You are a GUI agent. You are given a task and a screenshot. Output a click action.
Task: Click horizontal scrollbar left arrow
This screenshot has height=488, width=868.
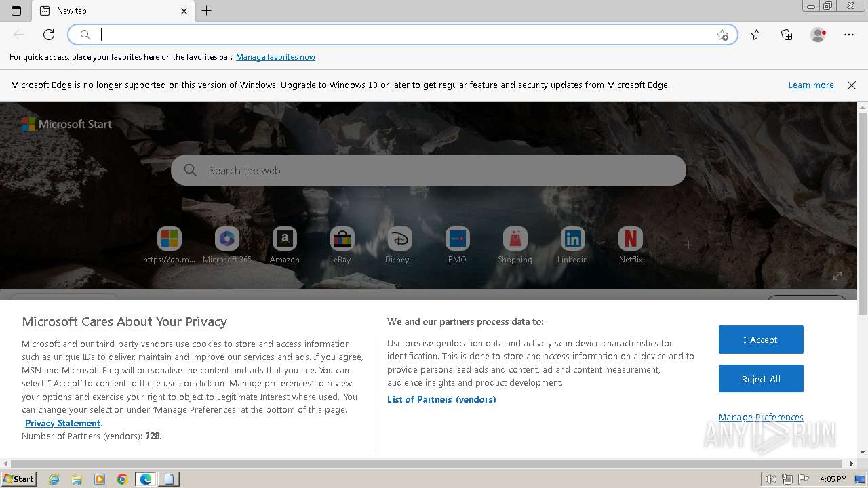5,464
